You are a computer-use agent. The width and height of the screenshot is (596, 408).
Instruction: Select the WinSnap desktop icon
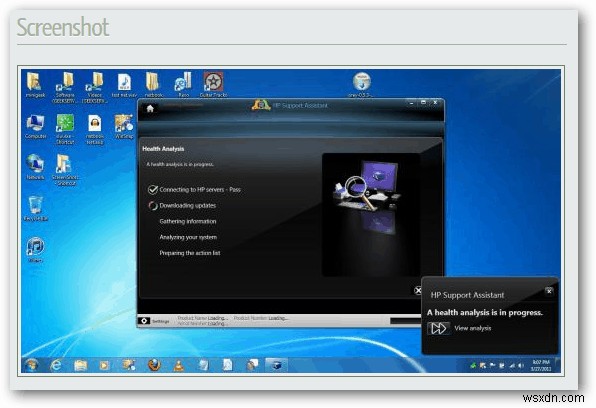click(124, 126)
